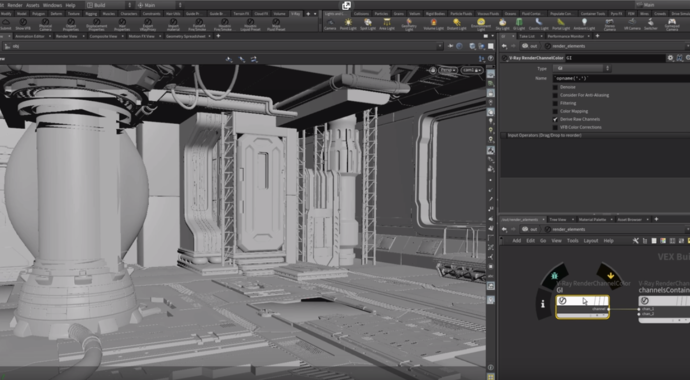Open shelf tab options arrow beside V-Ray tab
The width and height of the screenshot is (690, 380).
coord(315,14)
